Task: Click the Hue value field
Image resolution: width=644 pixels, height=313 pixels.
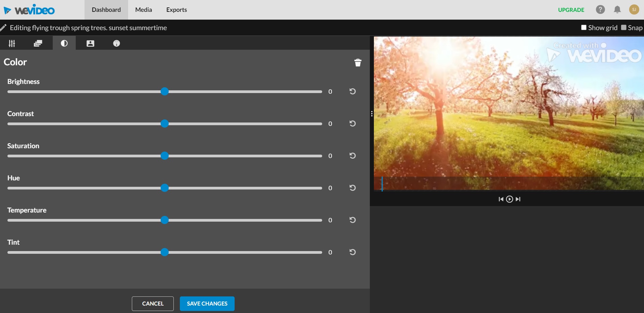Action: click(330, 188)
